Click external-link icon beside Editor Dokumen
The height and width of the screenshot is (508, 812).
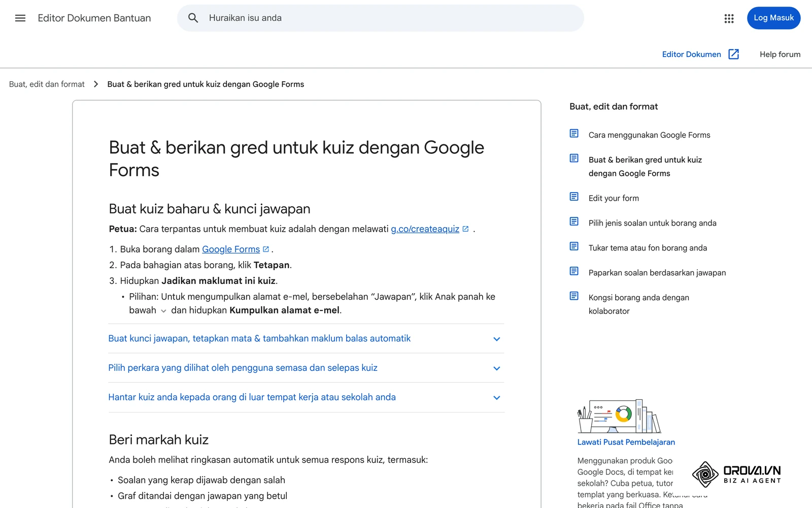pyautogui.click(x=733, y=54)
